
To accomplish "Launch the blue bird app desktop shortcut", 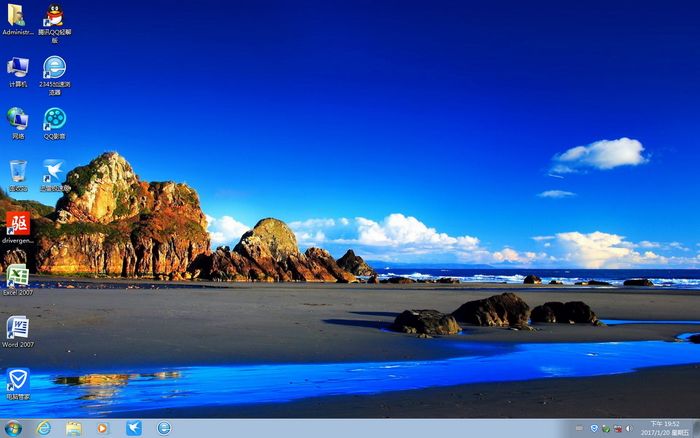I will (54, 171).
